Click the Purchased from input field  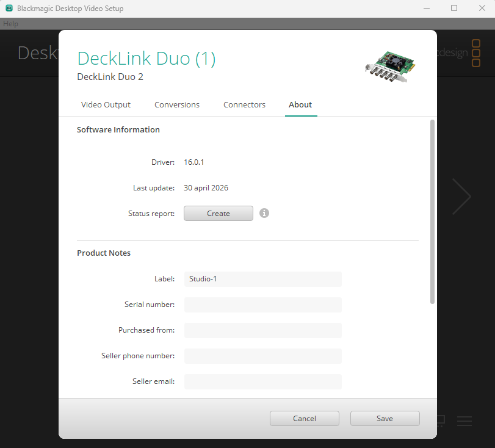pyautogui.click(x=263, y=330)
